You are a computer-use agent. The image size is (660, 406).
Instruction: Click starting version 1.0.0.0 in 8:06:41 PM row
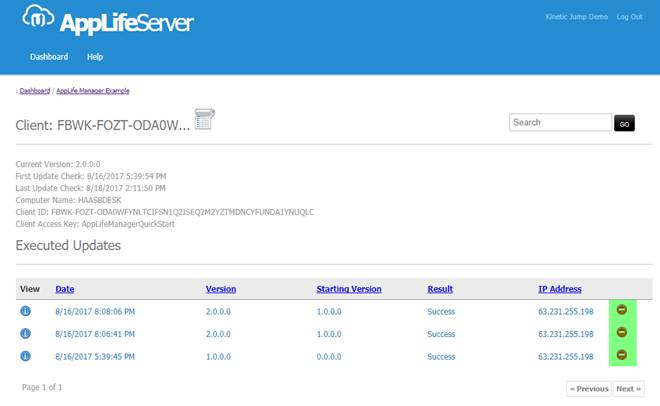tap(329, 334)
